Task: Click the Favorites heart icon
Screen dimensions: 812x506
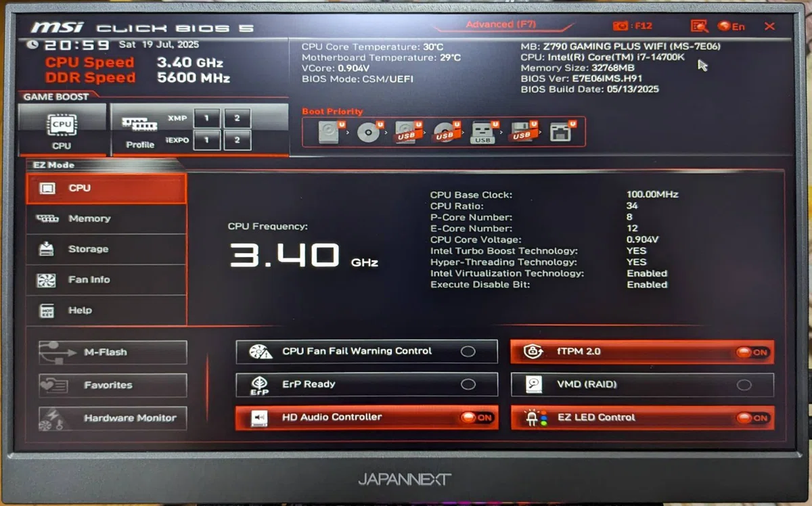Action: point(54,385)
